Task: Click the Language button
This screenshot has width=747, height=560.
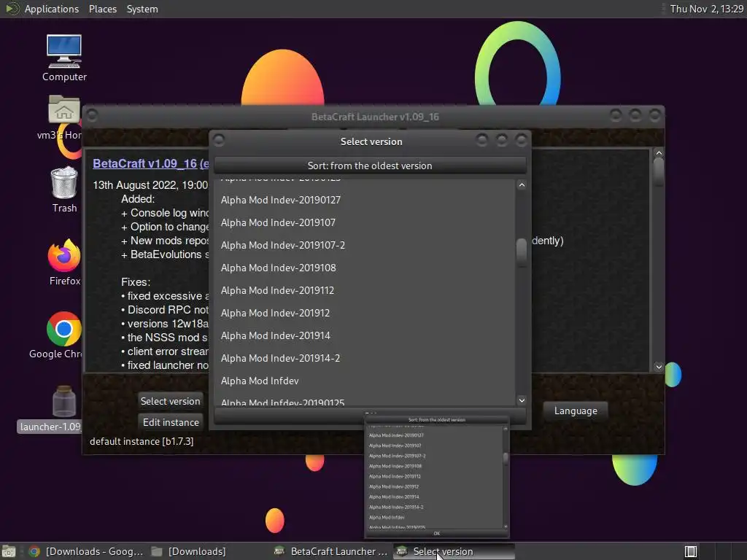Action: (576, 411)
